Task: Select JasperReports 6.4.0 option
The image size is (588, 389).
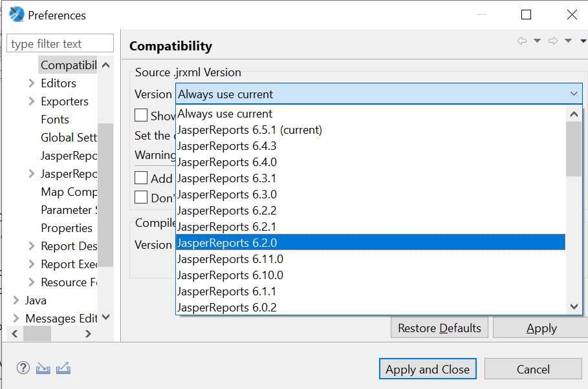Action: coord(371,162)
